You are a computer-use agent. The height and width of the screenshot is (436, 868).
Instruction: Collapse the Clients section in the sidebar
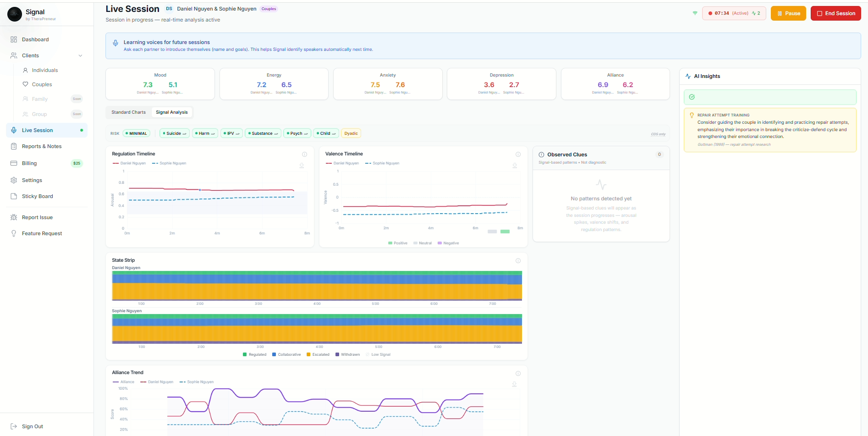(x=81, y=55)
